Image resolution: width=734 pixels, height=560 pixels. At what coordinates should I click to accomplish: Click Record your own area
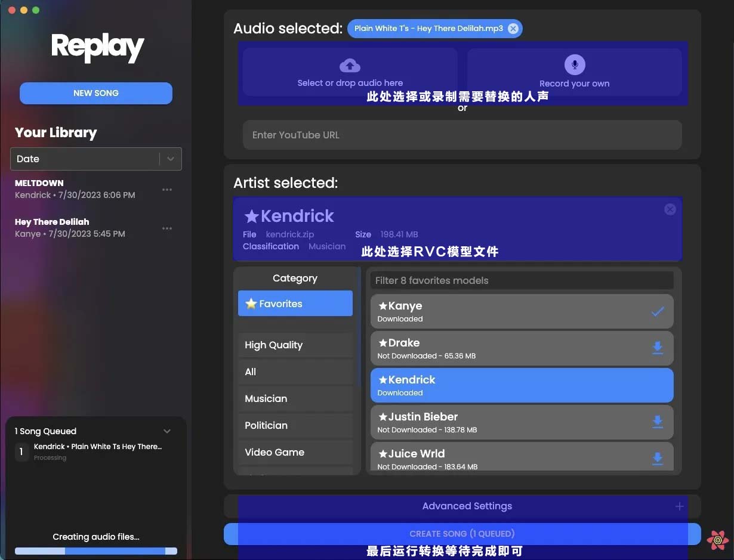575,72
